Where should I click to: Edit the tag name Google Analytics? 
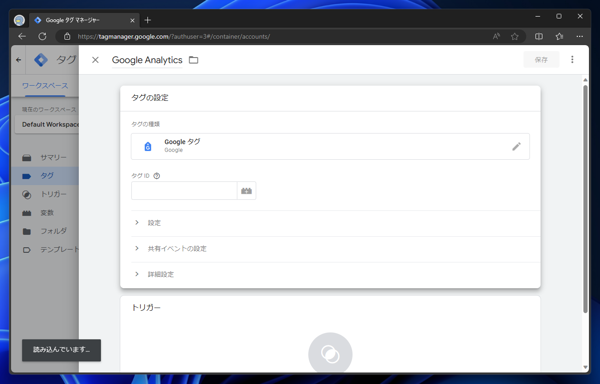[147, 60]
